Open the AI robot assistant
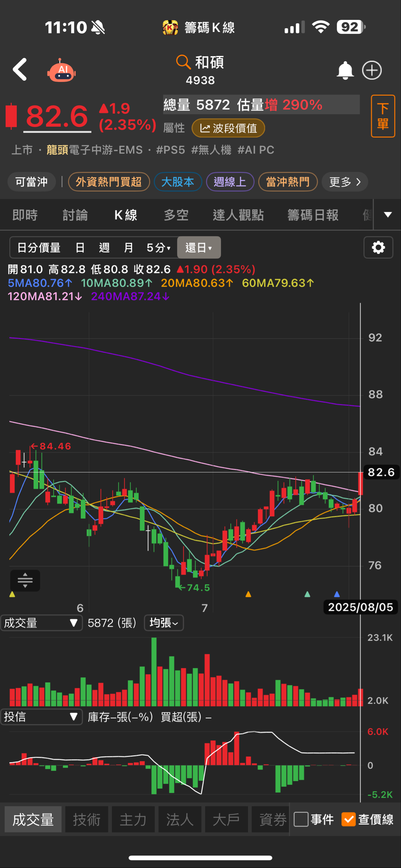The width and height of the screenshot is (401, 868). pyautogui.click(x=61, y=71)
